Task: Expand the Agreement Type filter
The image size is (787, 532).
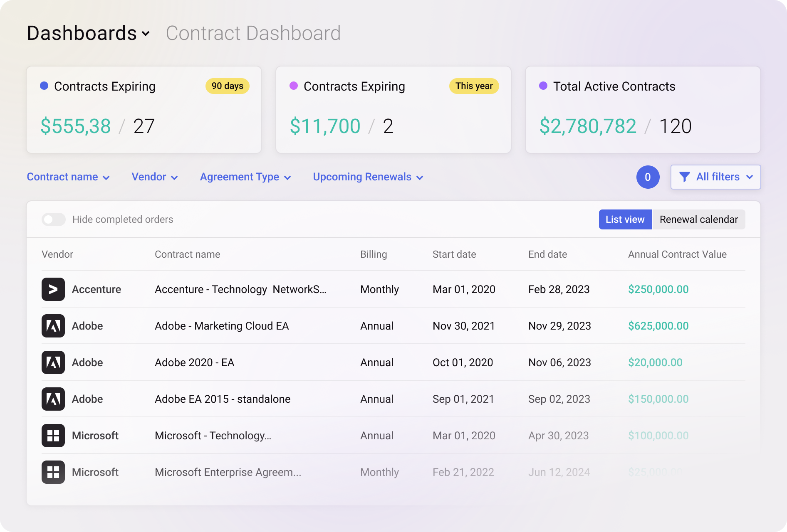Action: [x=245, y=177]
